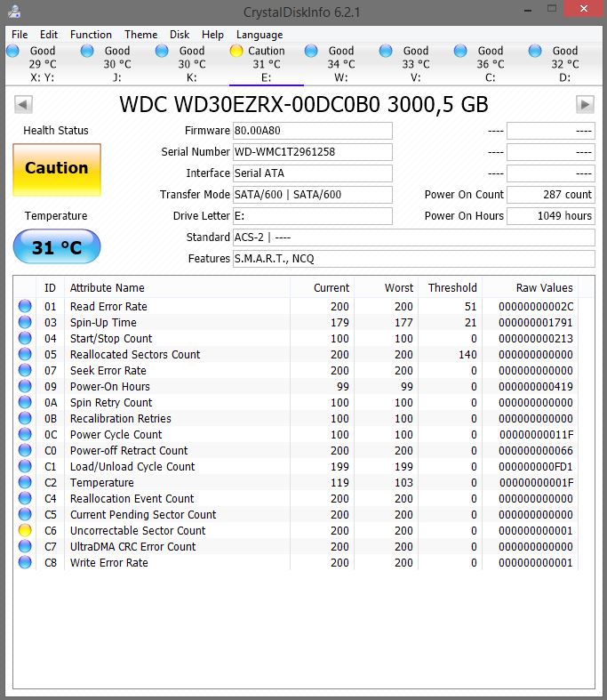
Task: Click the Threshold column header
Action: tap(450, 287)
